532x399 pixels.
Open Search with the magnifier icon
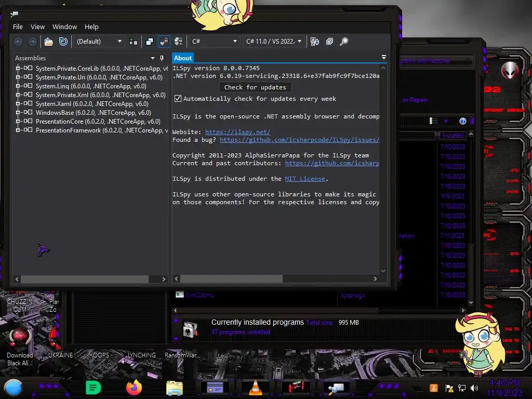coord(344,42)
